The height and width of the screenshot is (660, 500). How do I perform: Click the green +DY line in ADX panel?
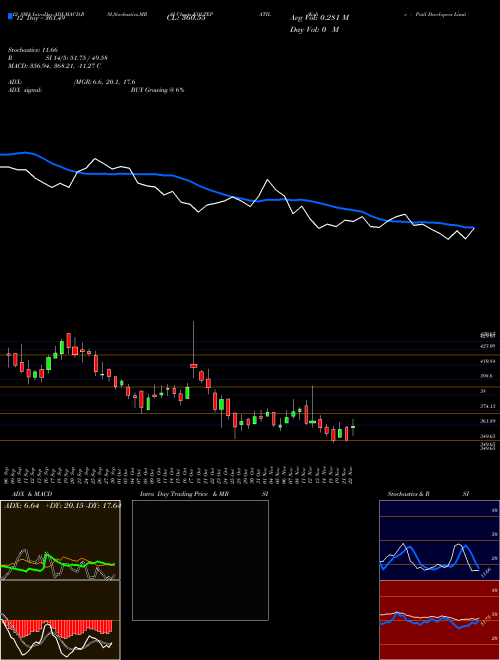pos(57,562)
